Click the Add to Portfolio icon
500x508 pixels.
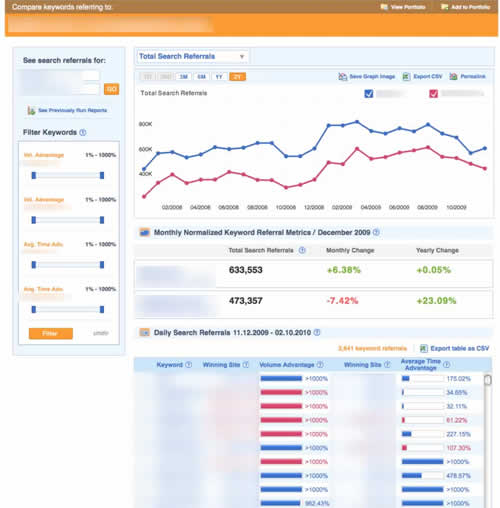click(444, 7)
